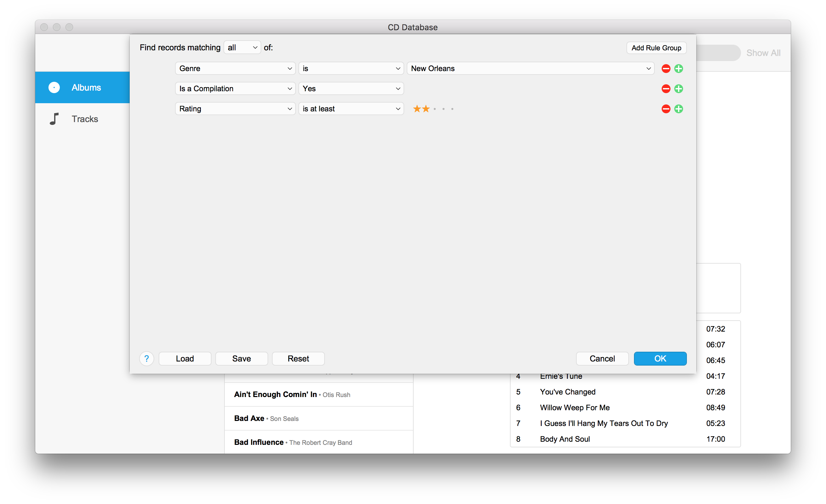826x504 pixels.
Task: Switch to the Tracks sidebar tab
Action: (x=82, y=119)
